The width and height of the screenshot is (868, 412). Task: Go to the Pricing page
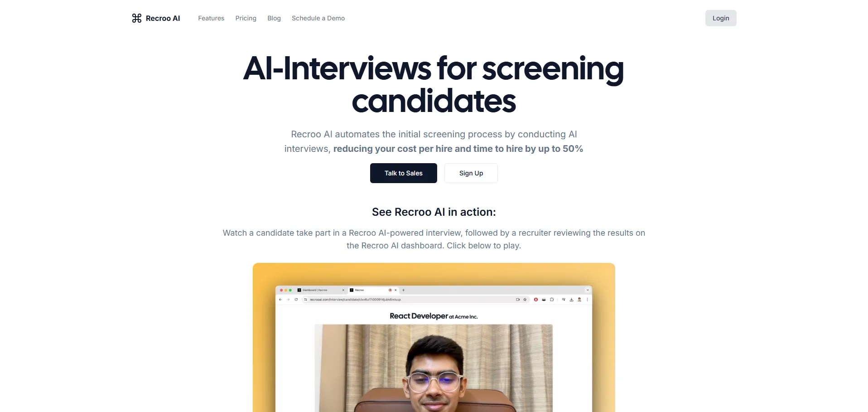(246, 18)
